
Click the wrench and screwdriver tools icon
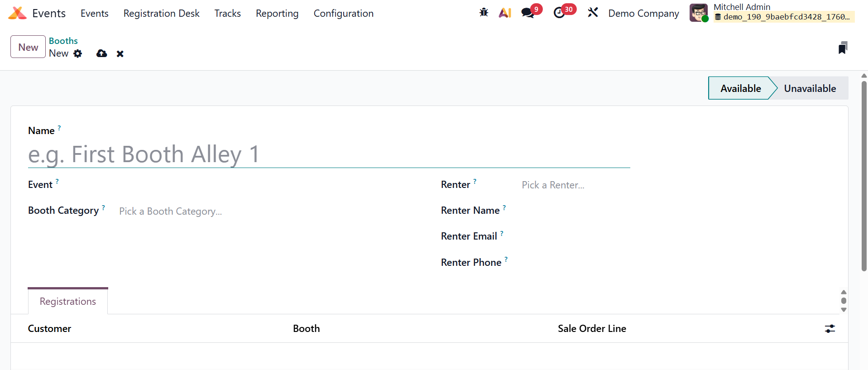pos(593,13)
